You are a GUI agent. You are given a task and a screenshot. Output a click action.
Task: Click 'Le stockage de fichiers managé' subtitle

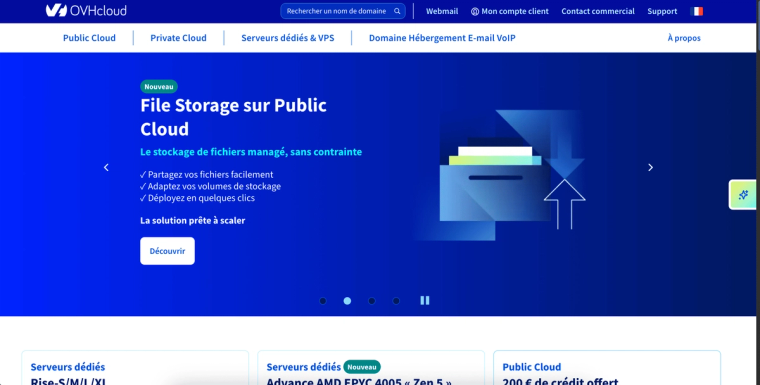point(251,152)
